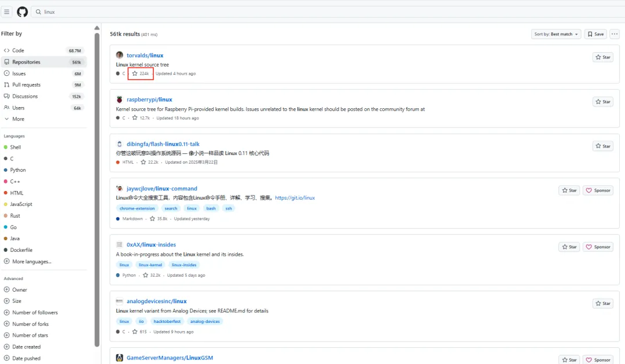Open dibingfa/flash-linux0.11-talk repository

pos(163,144)
